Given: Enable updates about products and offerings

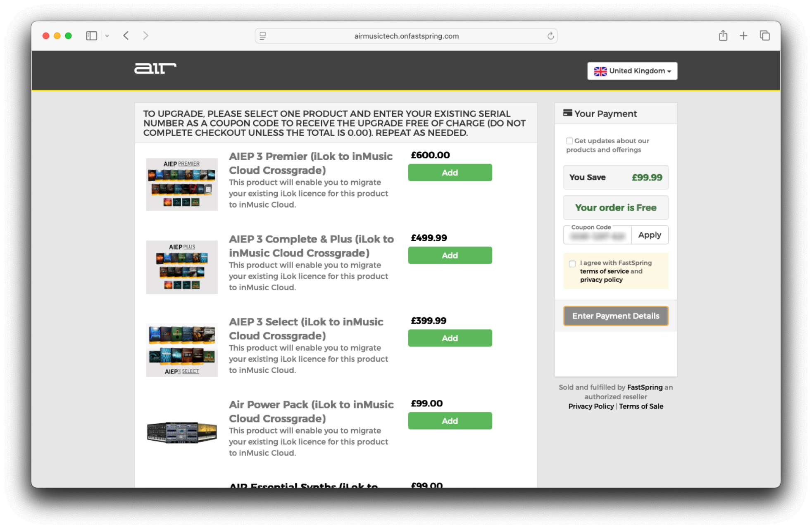Looking at the screenshot, I should coord(569,141).
